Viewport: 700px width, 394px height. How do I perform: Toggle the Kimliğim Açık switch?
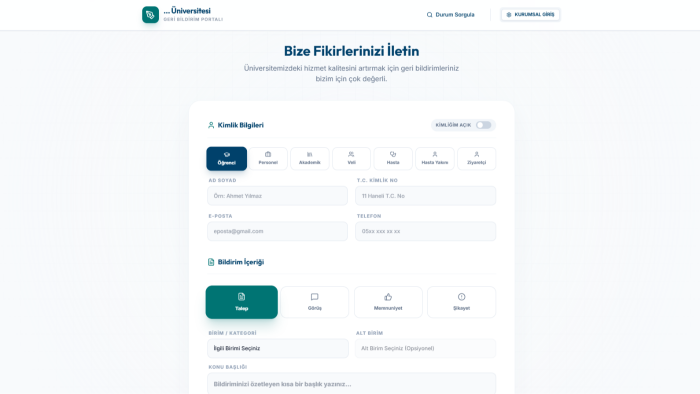483,125
